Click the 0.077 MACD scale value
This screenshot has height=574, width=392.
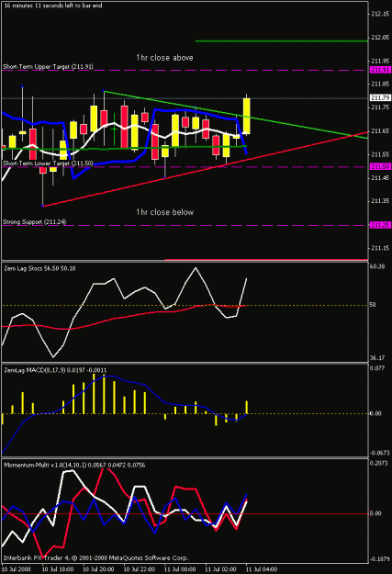click(x=377, y=367)
